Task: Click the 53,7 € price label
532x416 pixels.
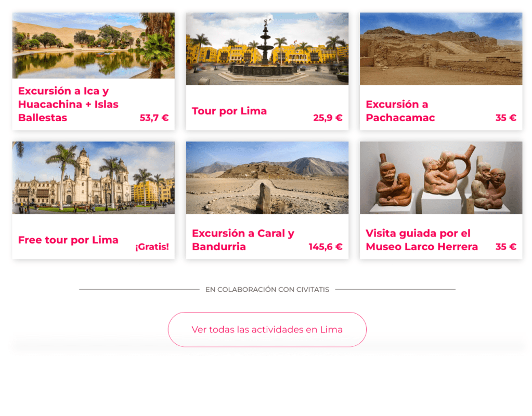Action: pos(154,118)
